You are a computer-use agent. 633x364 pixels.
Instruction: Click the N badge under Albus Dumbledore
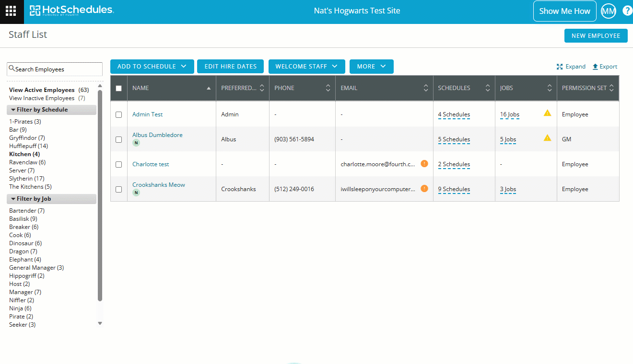[x=136, y=143]
